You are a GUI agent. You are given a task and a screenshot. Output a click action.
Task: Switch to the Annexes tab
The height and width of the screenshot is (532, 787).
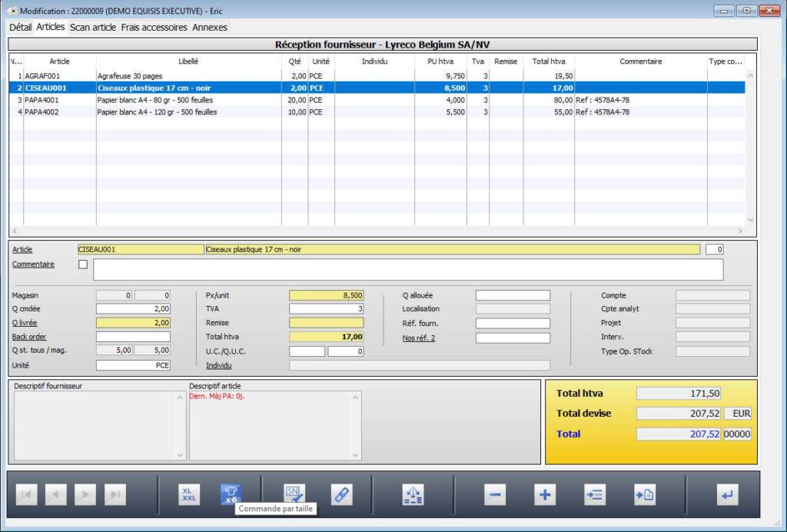coord(210,27)
